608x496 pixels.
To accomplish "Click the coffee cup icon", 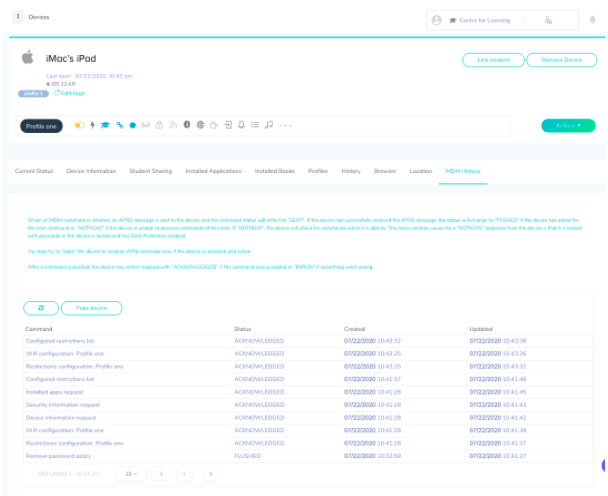I will [214, 125].
